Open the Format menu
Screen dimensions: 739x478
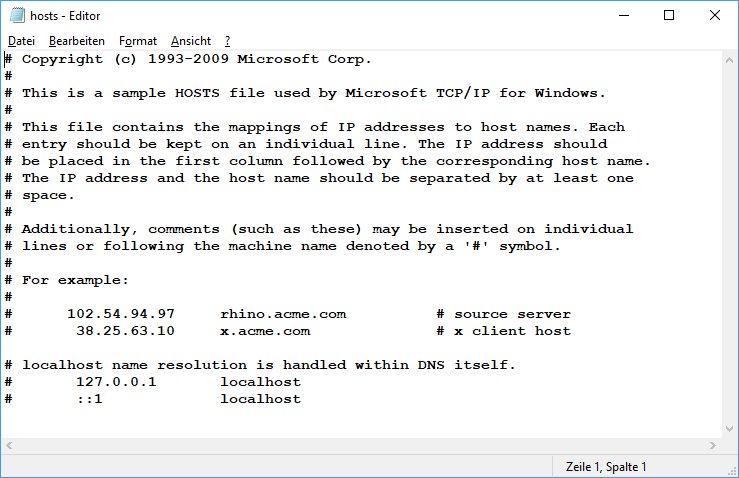click(x=138, y=41)
